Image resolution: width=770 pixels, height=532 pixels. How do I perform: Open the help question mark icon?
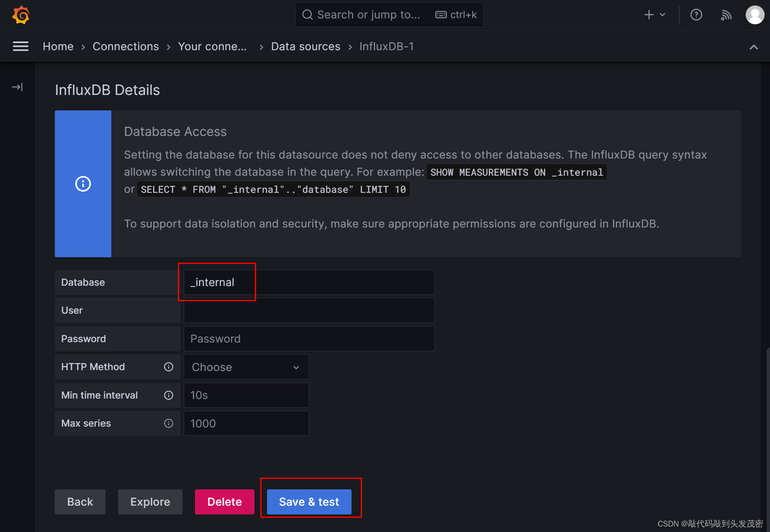tap(696, 15)
